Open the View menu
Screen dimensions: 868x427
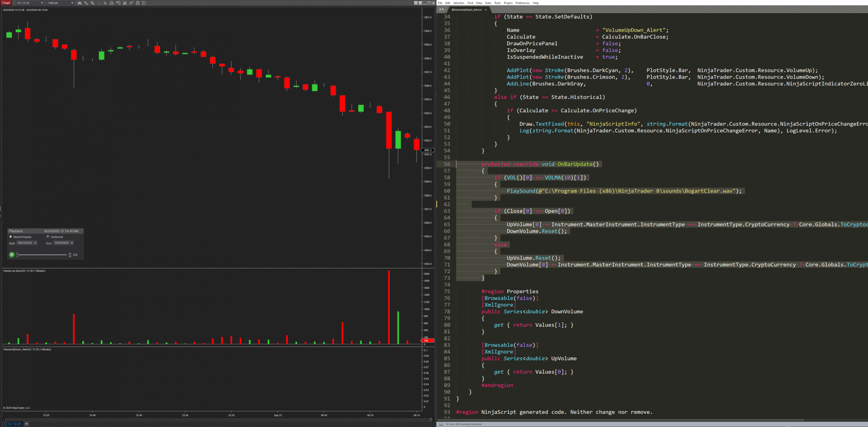(479, 3)
